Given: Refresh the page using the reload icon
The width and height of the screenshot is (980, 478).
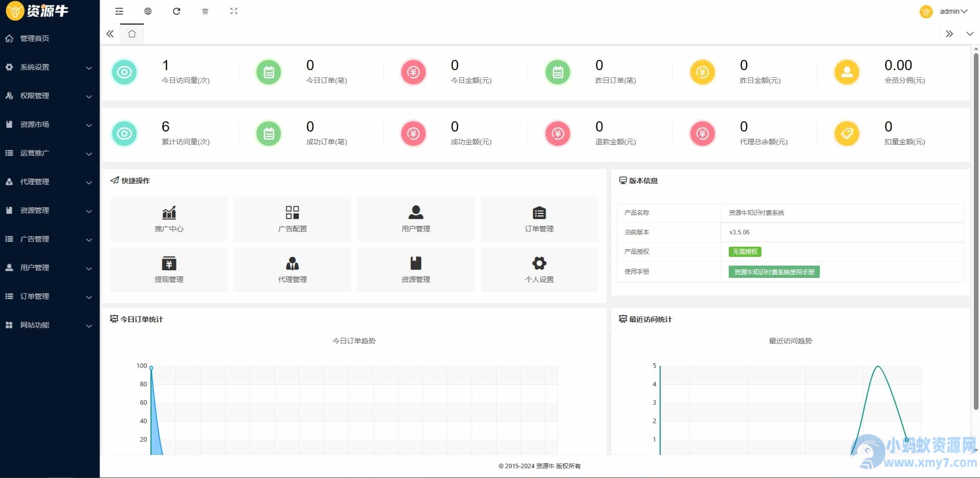Looking at the screenshot, I should click(177, 11).
